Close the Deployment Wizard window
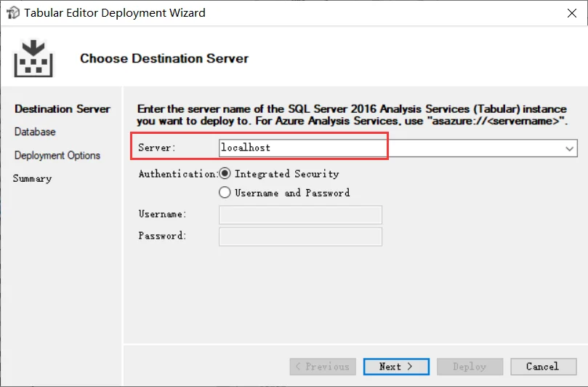 click(572, 13)
